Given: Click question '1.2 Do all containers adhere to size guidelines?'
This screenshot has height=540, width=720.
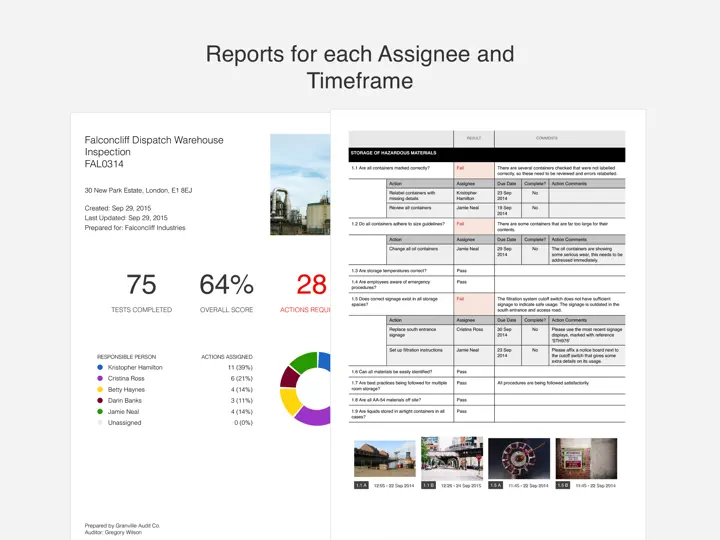Looking at the screenshot, I should [x=398, y=224].
